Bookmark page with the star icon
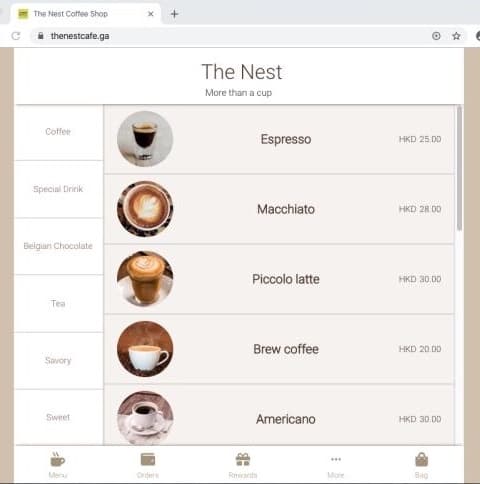This screenshot has height=484, width=480. click(456, 36)
